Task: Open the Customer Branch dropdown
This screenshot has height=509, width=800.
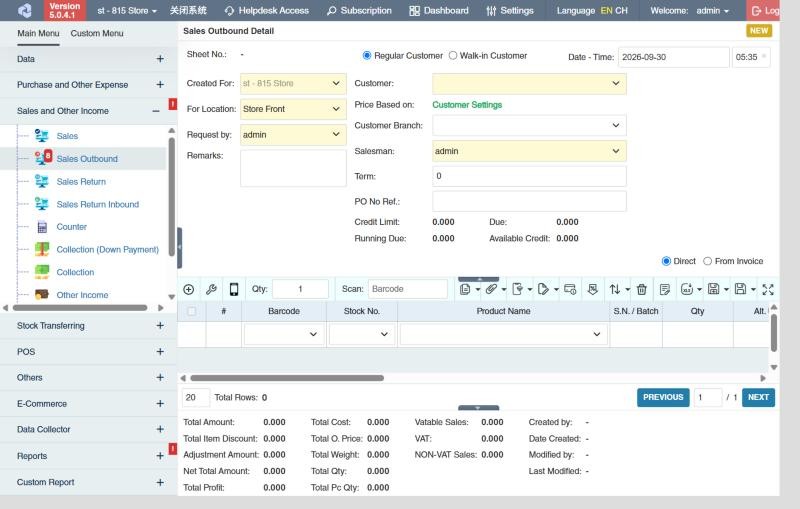Action: click(x=529, y=125)
